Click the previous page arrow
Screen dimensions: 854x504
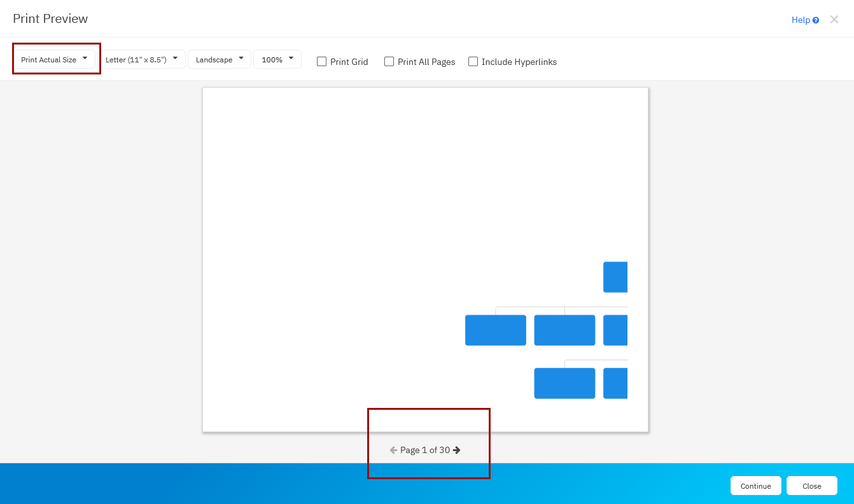[393, 450]
